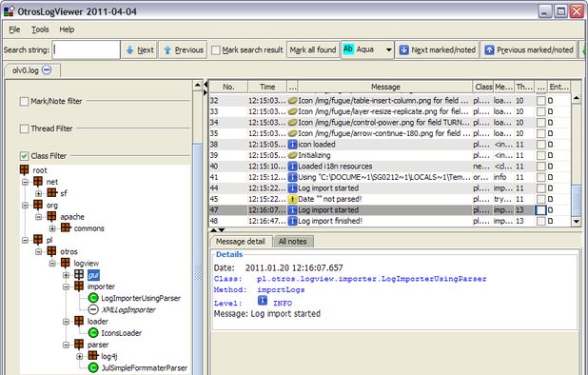Disable the Class Filter checkbox
588x375 pixels.
[x=24, y=156]
